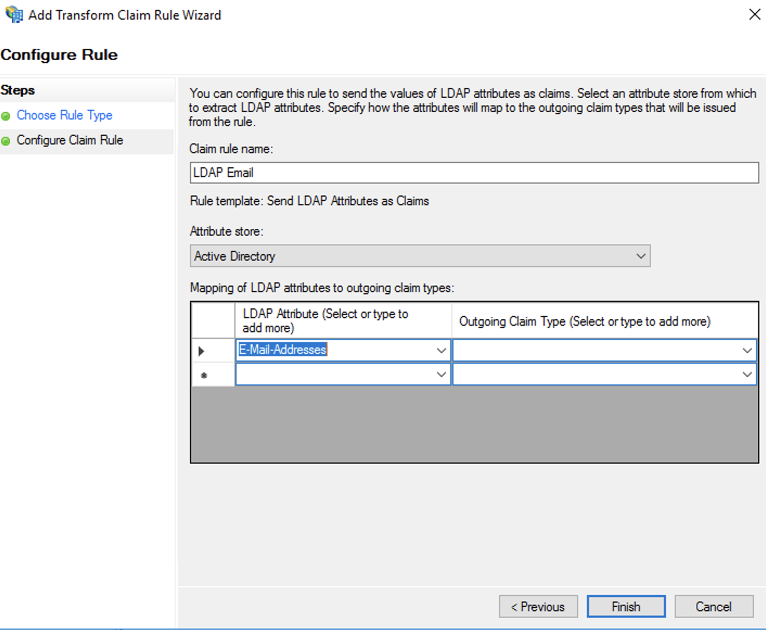Click the Outgoing Claim Type column header
This screenshot has height=630, width=766.
[x=605, y=320]
